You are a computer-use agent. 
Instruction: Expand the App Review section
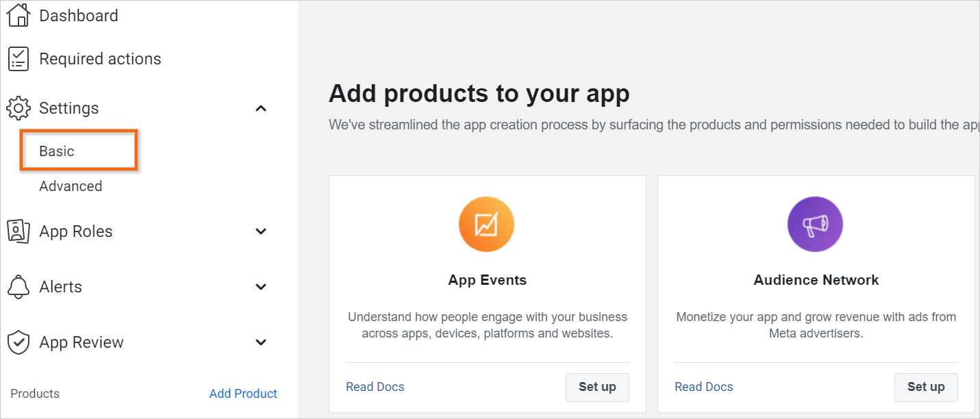coord(260,342)
